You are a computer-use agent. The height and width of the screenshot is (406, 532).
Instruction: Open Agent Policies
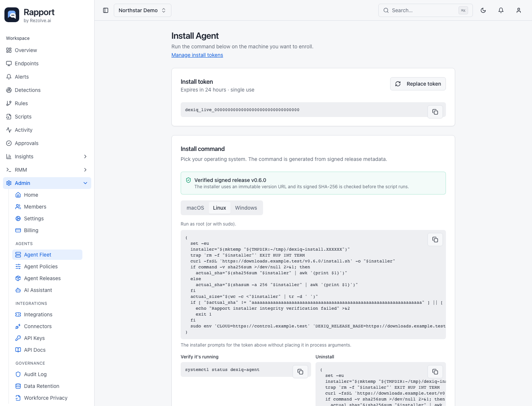click(47, 266)
